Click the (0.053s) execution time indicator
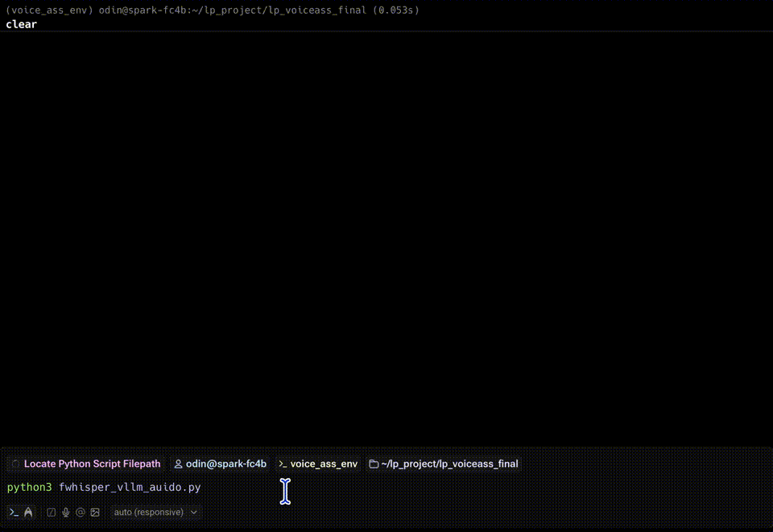This screenshot has height=532, width=773. click(395, 10)
